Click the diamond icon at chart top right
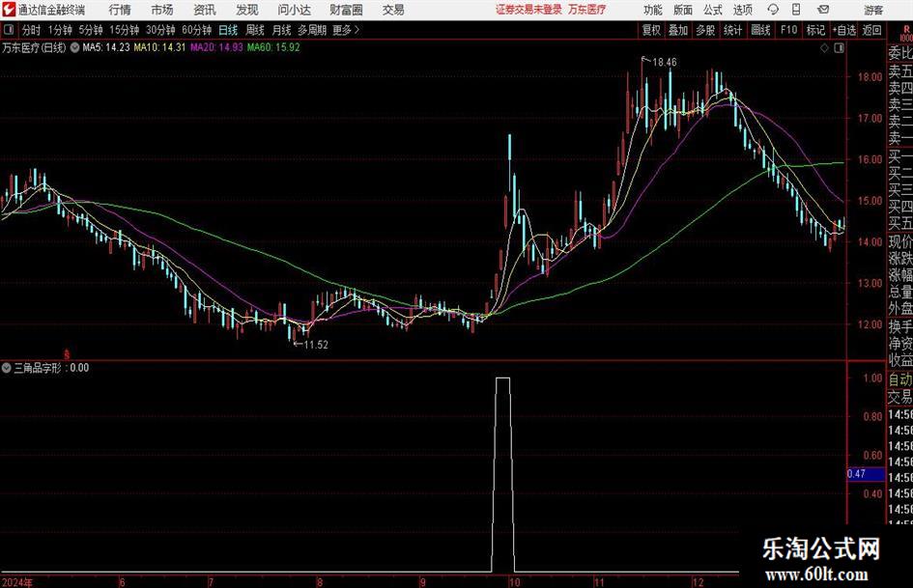Image resolution: width=913 pixels, height=588 pixels. pos(824,48)
